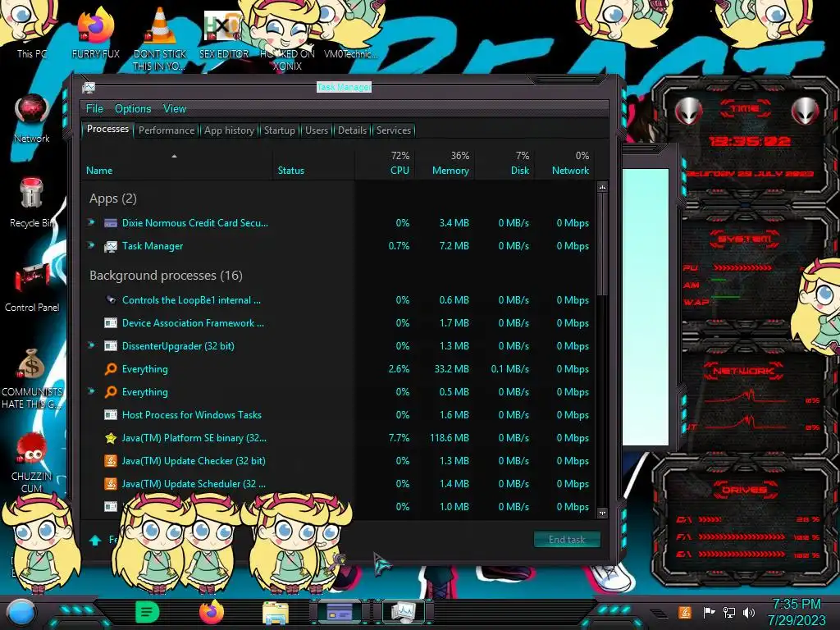Click the Task Manager title bar icon
This screenshot has height=630, width=840.
coord(89,87)
